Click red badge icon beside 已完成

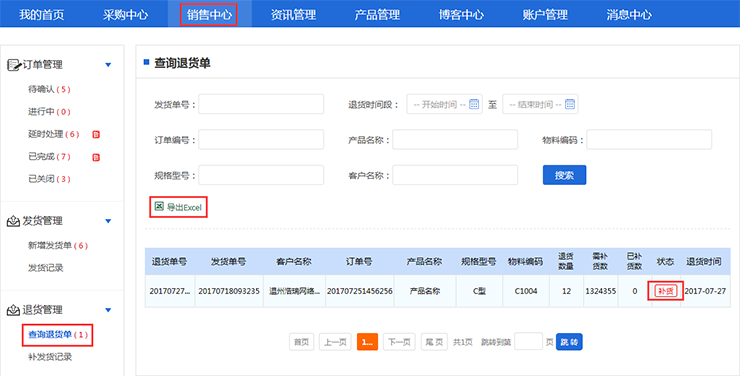[x=96, y=157]
